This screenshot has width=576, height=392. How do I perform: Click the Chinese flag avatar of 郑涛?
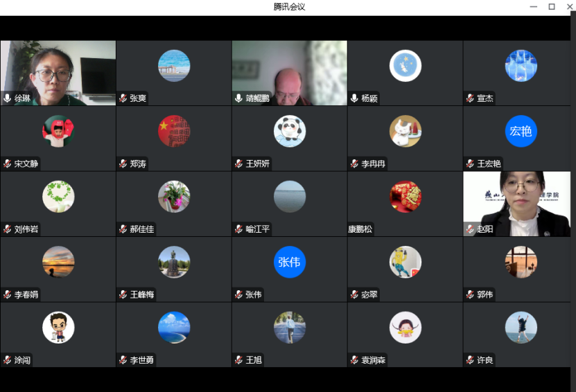tap(174, 131)
